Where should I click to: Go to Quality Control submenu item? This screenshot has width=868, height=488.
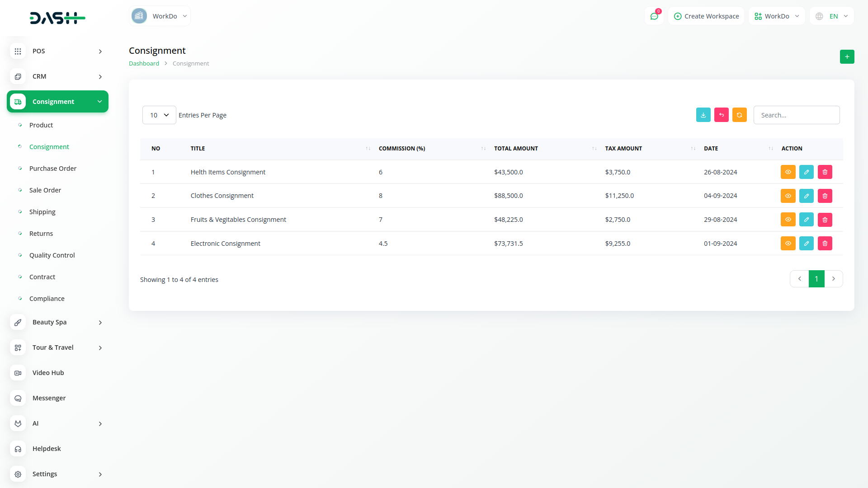click(x=52, y=255)
